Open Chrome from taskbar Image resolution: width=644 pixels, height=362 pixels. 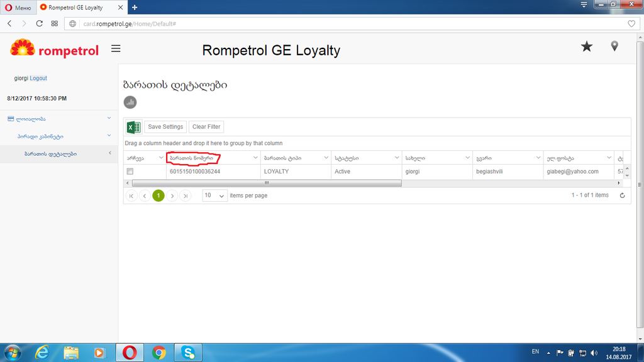(x=159, y=353)
